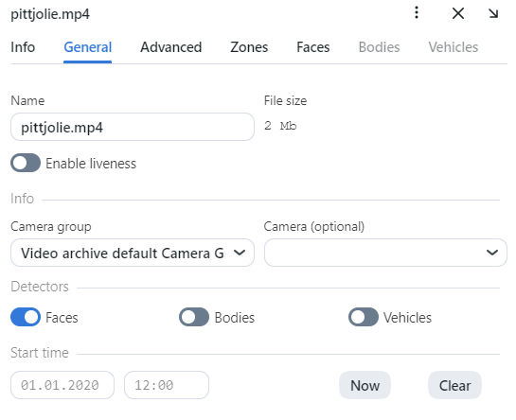
Task: Toggle the Enable liveness switch
Action: tap(26, 163)
